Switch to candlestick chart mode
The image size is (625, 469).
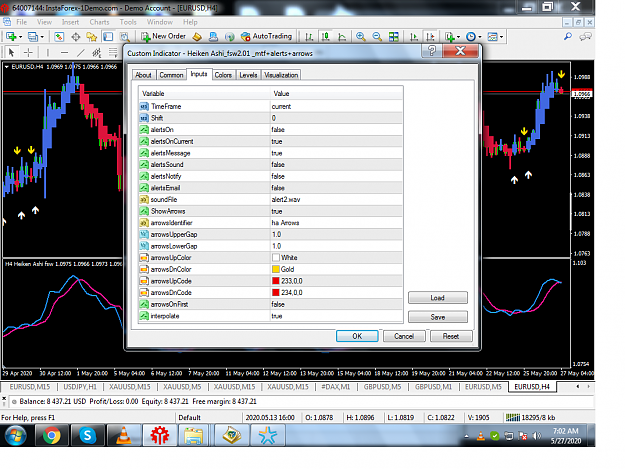(326, 37)
